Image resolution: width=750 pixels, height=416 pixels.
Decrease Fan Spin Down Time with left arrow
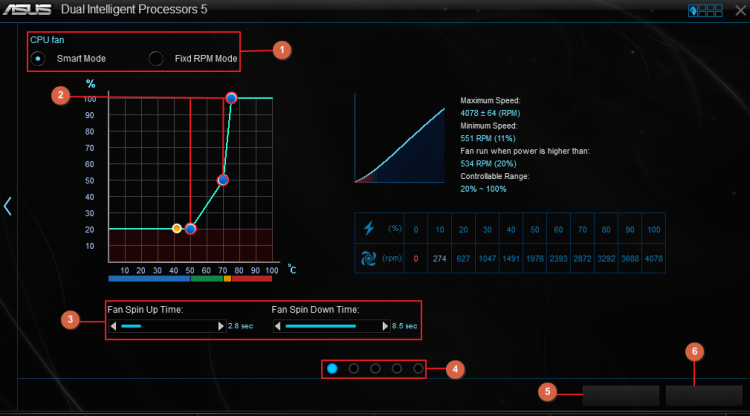277,326
